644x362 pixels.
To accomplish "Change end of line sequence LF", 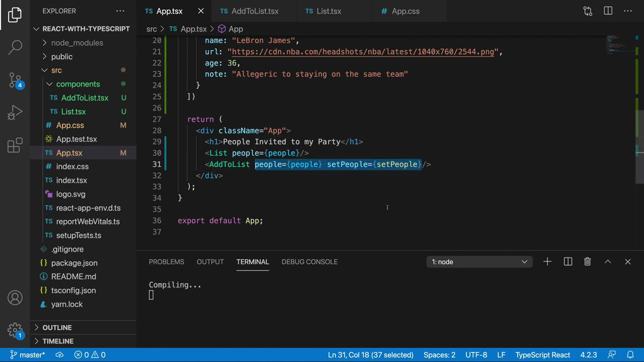I will pyautogui.click(x=501, y=355).
